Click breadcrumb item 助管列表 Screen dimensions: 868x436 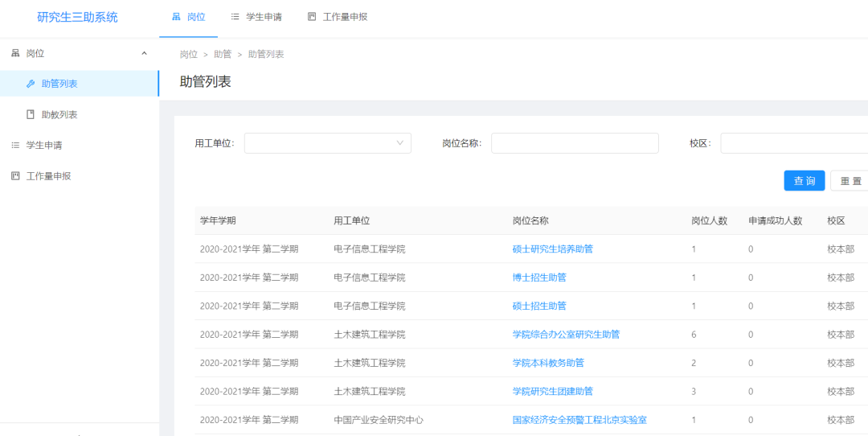click(x=266, y=54)
